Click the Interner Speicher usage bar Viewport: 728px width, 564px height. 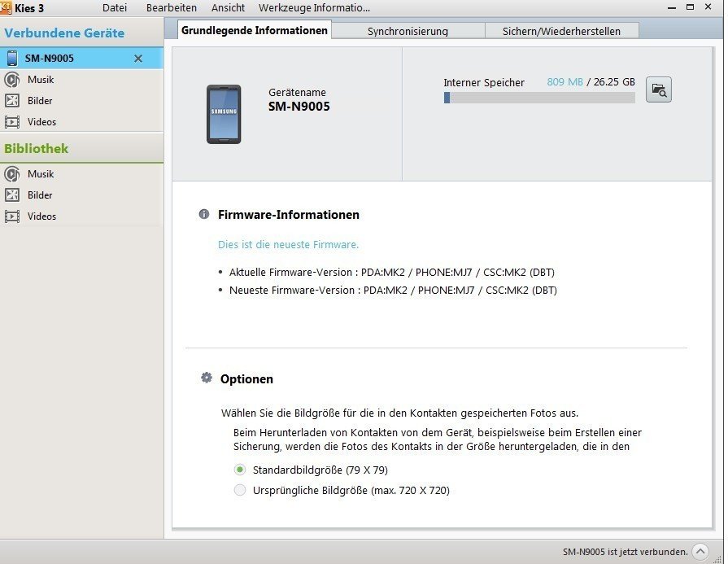(x=539, y=98)
